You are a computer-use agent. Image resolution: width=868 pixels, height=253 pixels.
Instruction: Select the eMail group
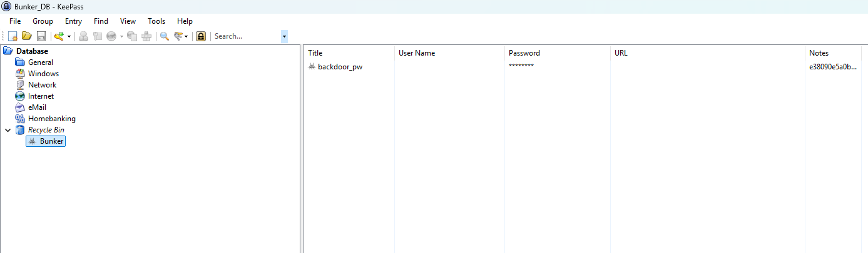pos(37,107)
